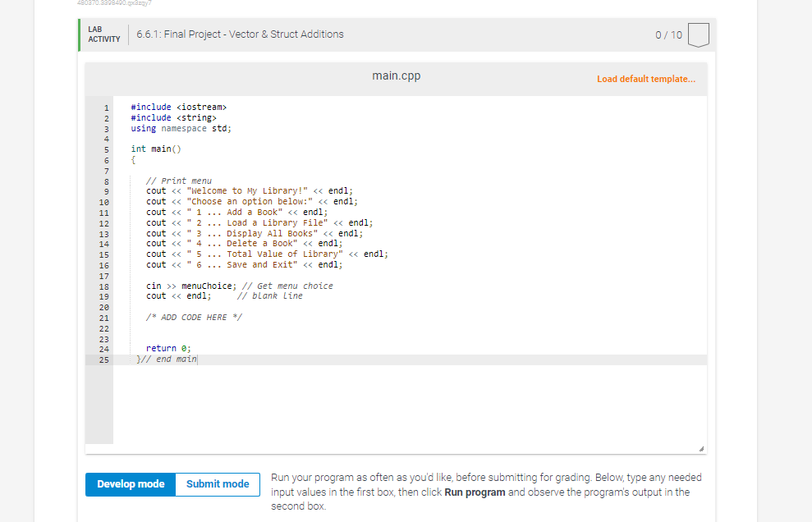Click Load default template link
Viewport: 812px width, 522px height.
pos(646,80)
